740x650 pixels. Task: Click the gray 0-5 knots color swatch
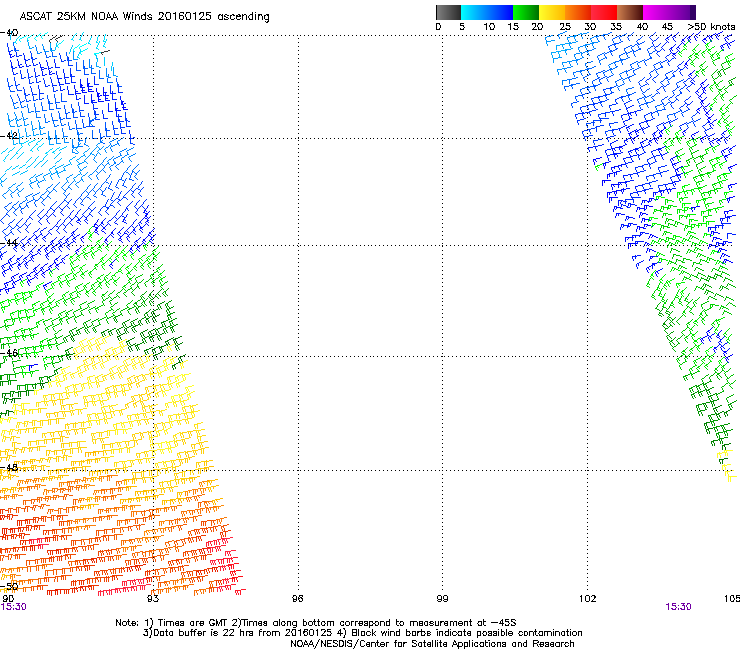pyautogui.click(x=448, y=12)
